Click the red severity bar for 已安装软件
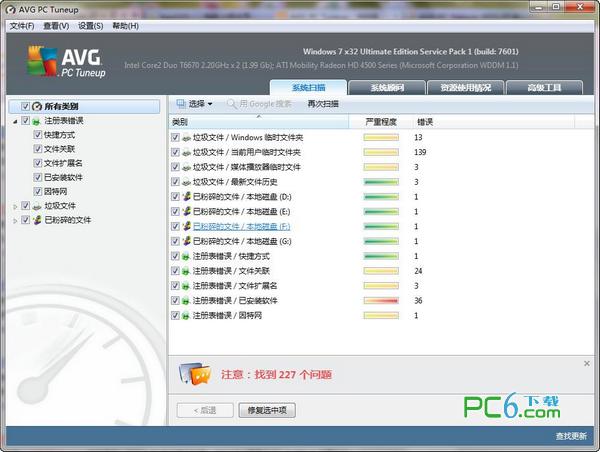This screenshot has height=452, width=600. coord(381,301)
